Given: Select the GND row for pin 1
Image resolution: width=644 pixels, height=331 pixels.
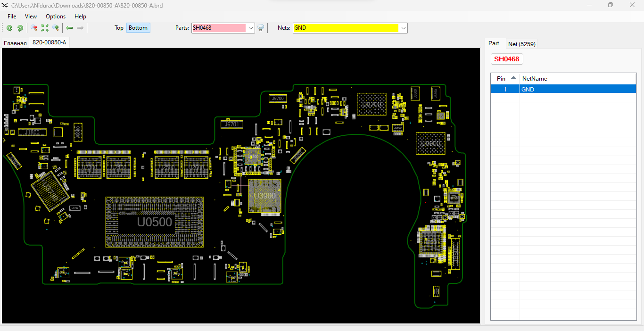Looking at the screenshot, I should tap(563, 89).
